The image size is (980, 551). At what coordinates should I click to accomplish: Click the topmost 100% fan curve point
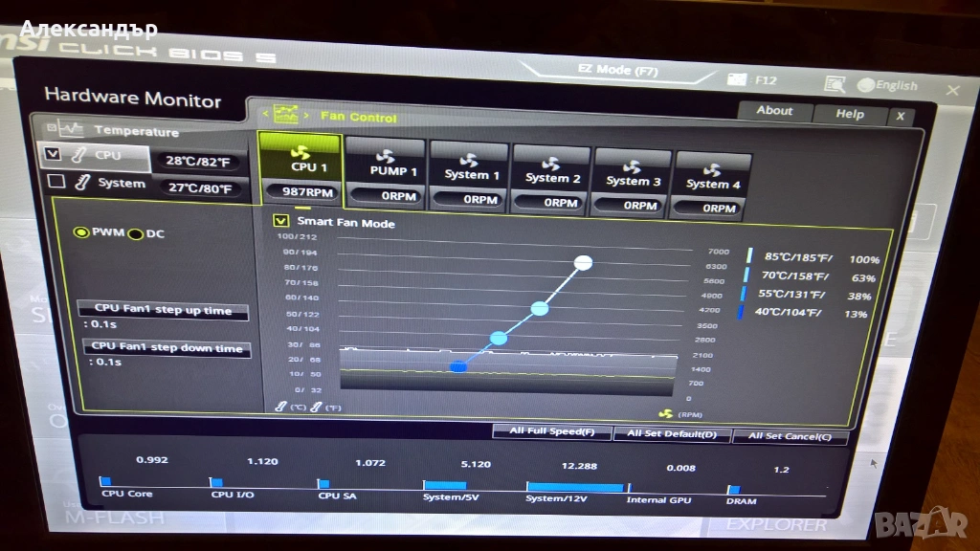[584, 262]
